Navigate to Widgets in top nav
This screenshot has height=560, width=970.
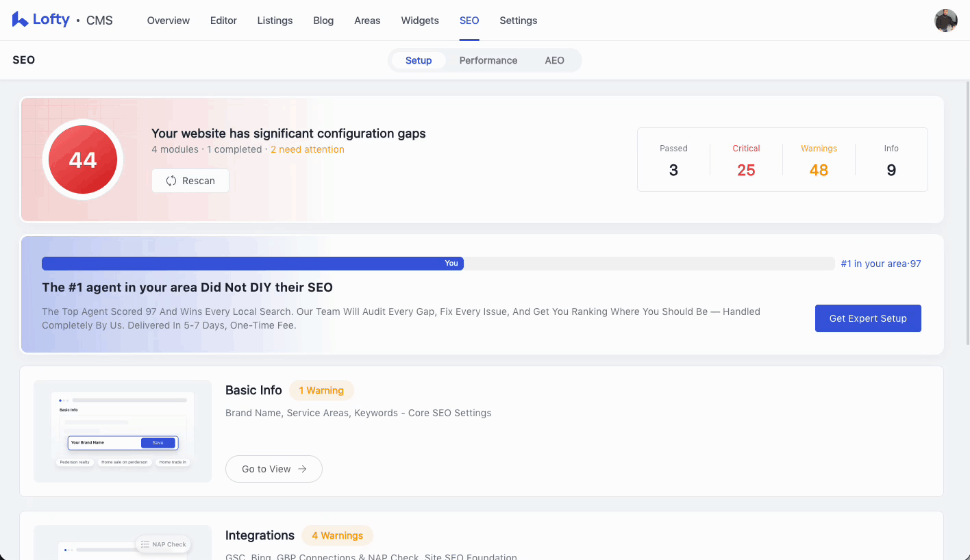(x=420, y=21)
